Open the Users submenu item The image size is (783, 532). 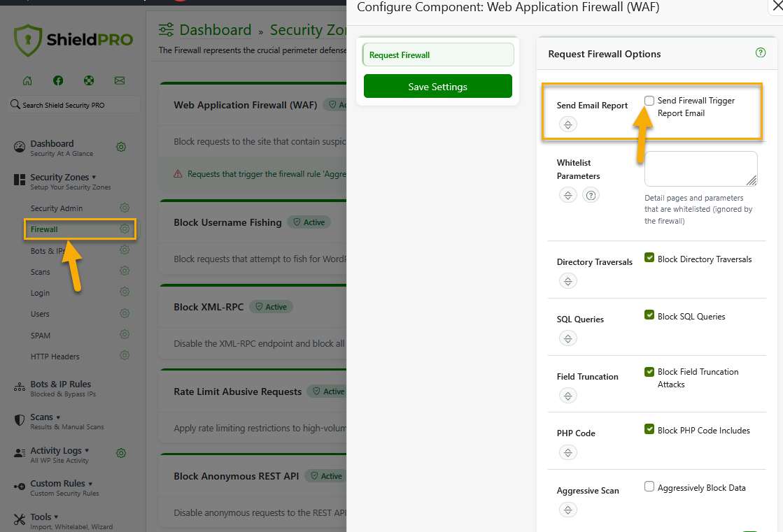click(x=40, y=314)
